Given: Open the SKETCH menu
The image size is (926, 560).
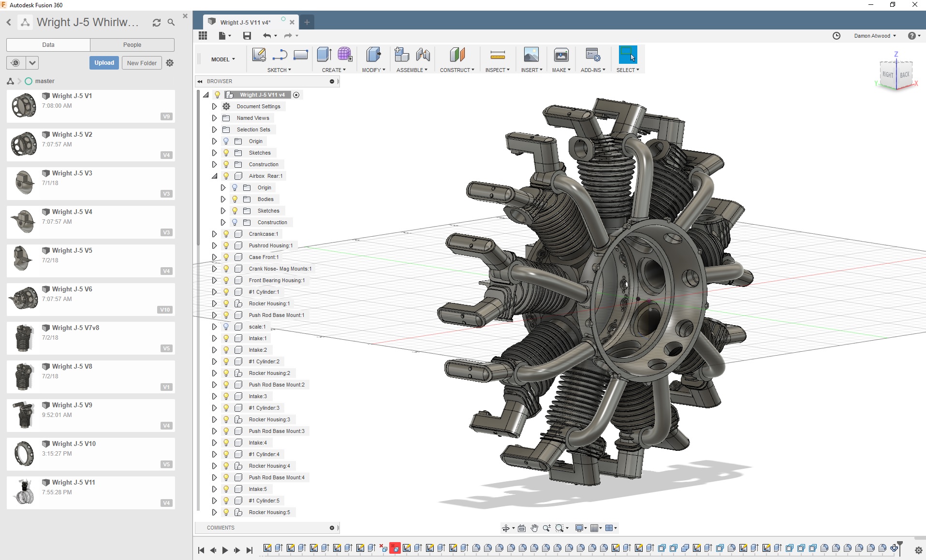Looking at the screenshot, I should [279, 70].
